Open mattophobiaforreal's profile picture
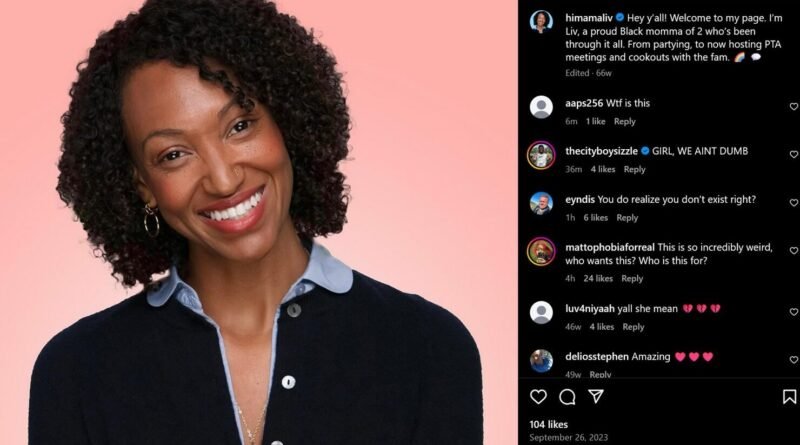800x445 pixels. [x=541, y=252]
